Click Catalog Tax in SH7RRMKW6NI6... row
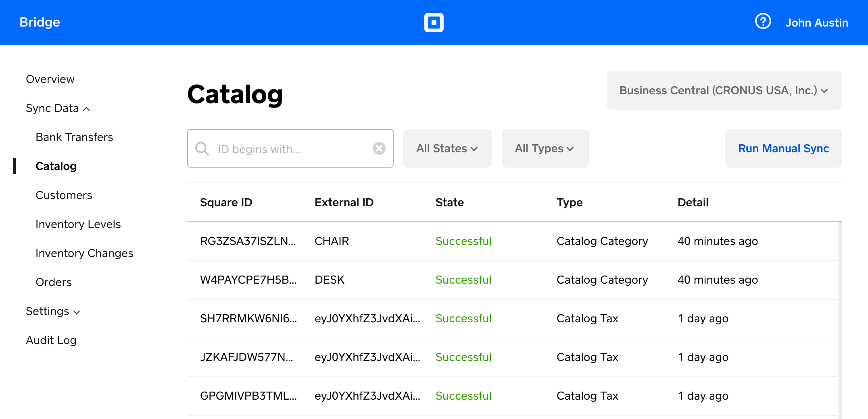868x419 pixels. point(587,318)
